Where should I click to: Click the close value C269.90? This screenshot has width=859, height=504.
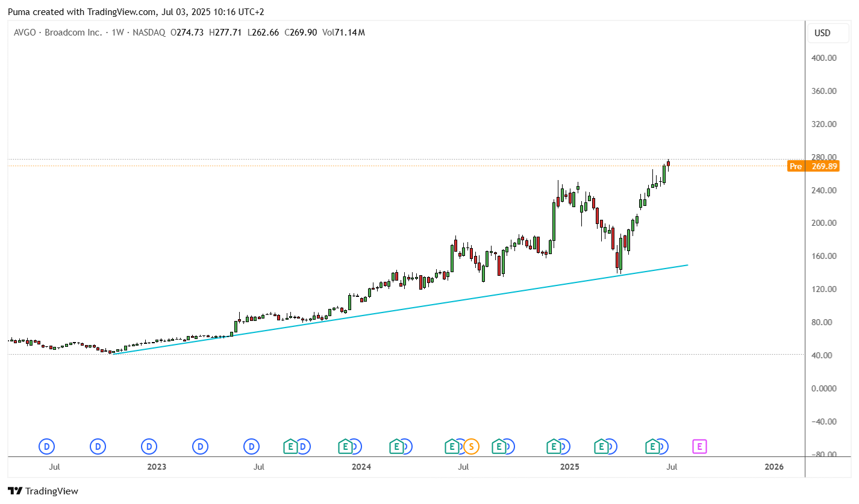coord(301,33)
